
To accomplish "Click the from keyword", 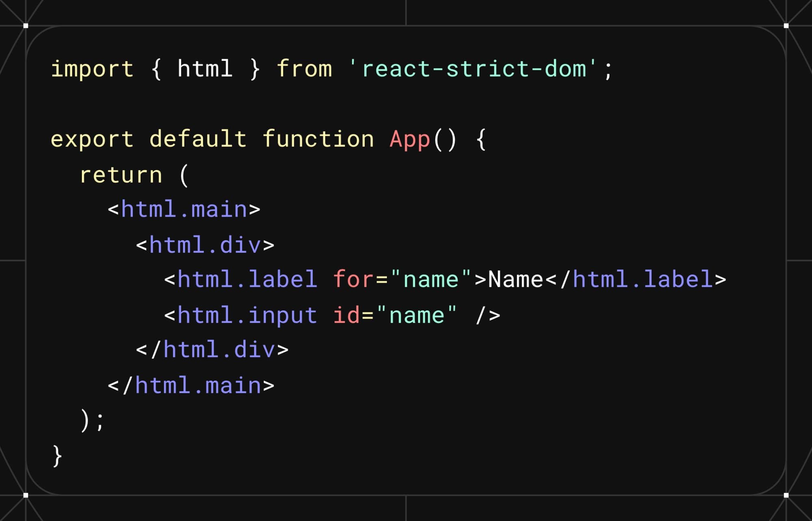I will [304, 69].
